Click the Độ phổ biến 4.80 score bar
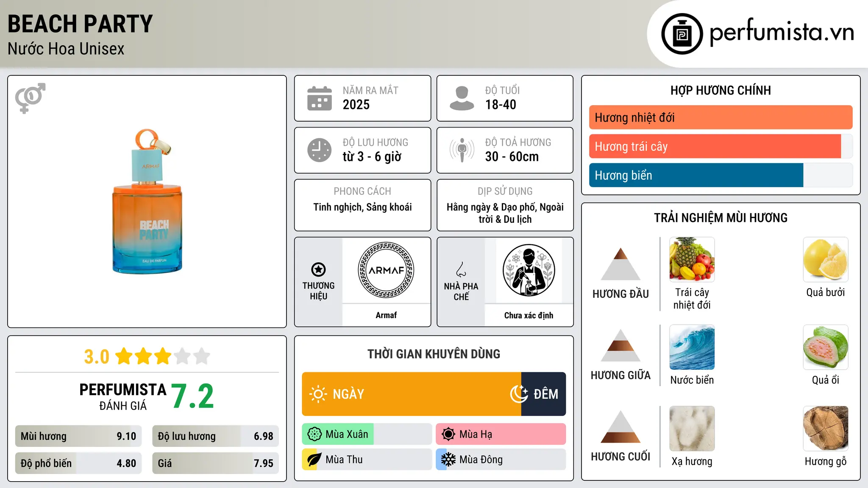The height and width of the screenshot is (488, 868). pyautogui.click(x=78, y=463)
